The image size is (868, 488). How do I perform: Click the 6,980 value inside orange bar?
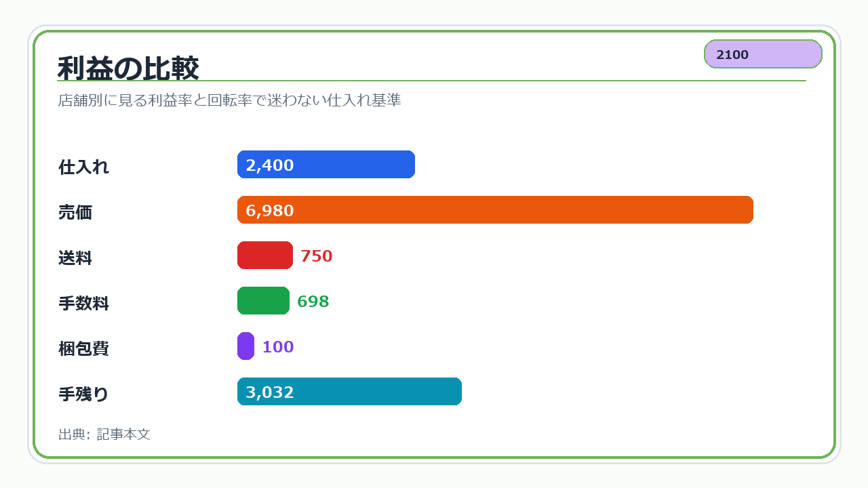[x=270, y=211]
